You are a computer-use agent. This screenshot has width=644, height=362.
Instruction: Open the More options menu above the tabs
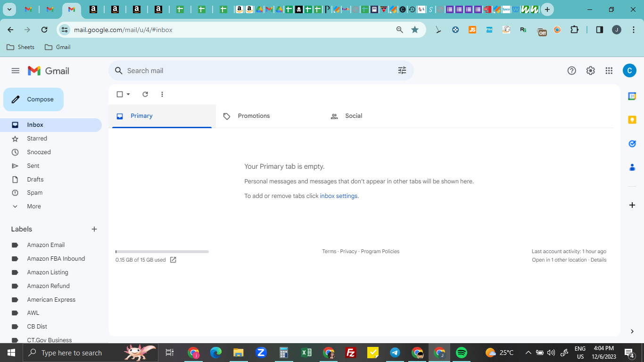(162, 94)
